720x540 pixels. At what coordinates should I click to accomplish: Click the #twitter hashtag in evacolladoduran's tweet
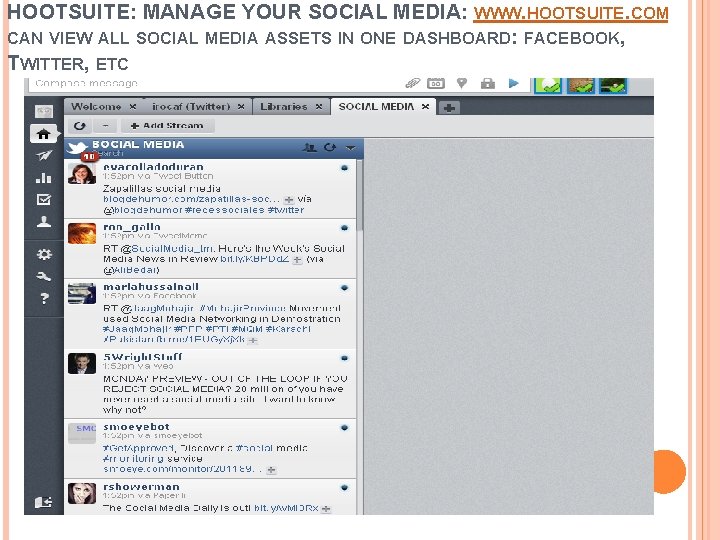[286, 210]
